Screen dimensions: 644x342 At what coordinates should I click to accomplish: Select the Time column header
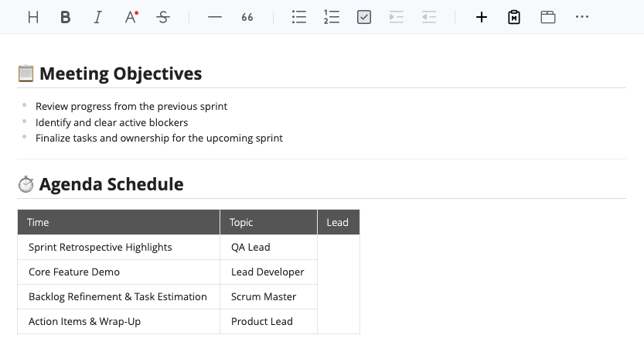(x=119, y=222)
